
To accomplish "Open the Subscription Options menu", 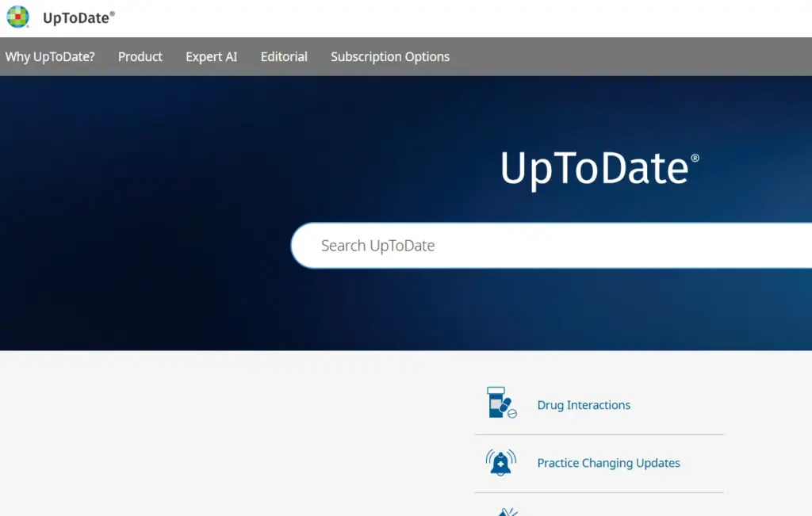I will tap(390, 56).
